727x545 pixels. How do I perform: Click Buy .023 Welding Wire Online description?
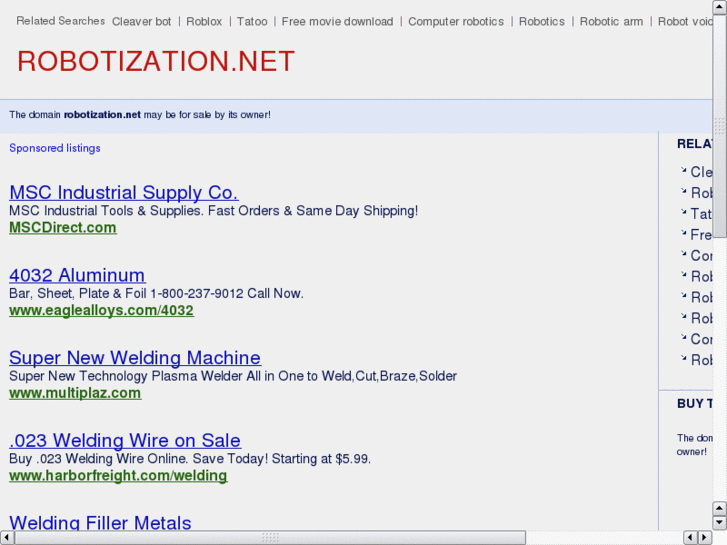coord(190,459)
